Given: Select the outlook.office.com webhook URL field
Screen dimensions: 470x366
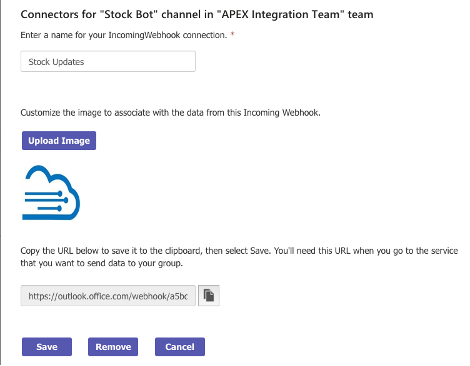Looking at the screenshot, I should [x=108, y=295].
